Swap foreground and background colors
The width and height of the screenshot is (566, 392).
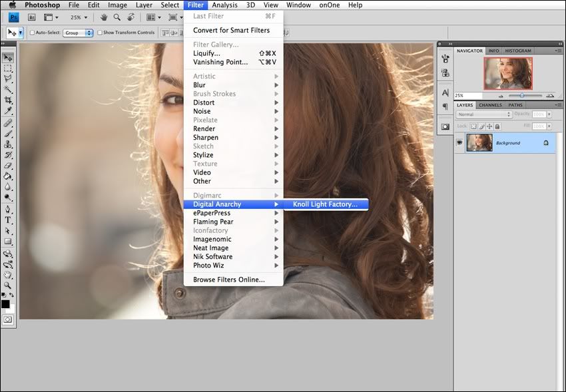(x=11, y=295)
